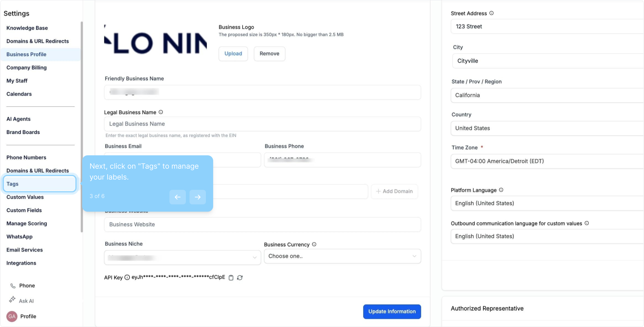Open Tags in settings sidebar

[39, 184]
